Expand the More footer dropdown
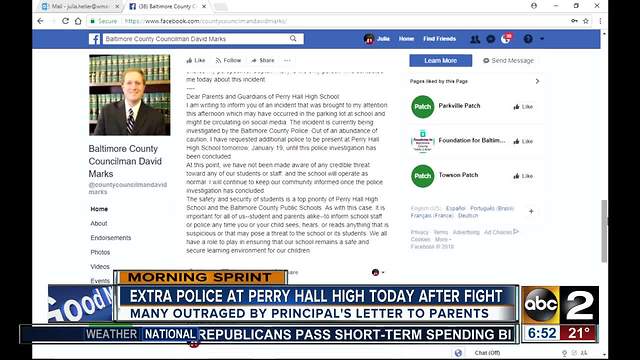This screenshot has height=360, width=640. point(443,240)
